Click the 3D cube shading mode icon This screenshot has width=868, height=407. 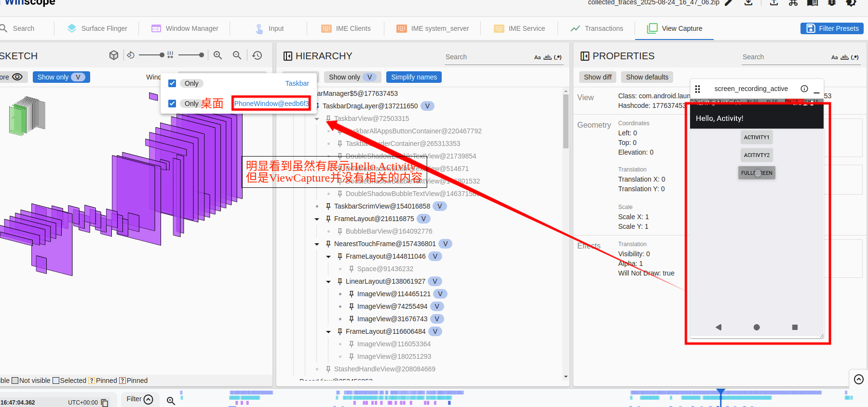pos(114,55)
